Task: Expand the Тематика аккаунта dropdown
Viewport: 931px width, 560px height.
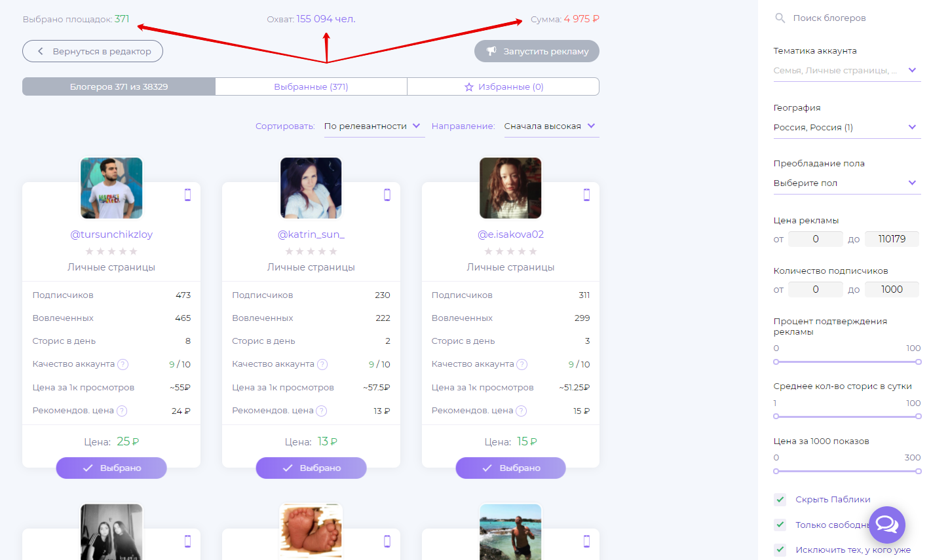Action: [x=846, y=71]
